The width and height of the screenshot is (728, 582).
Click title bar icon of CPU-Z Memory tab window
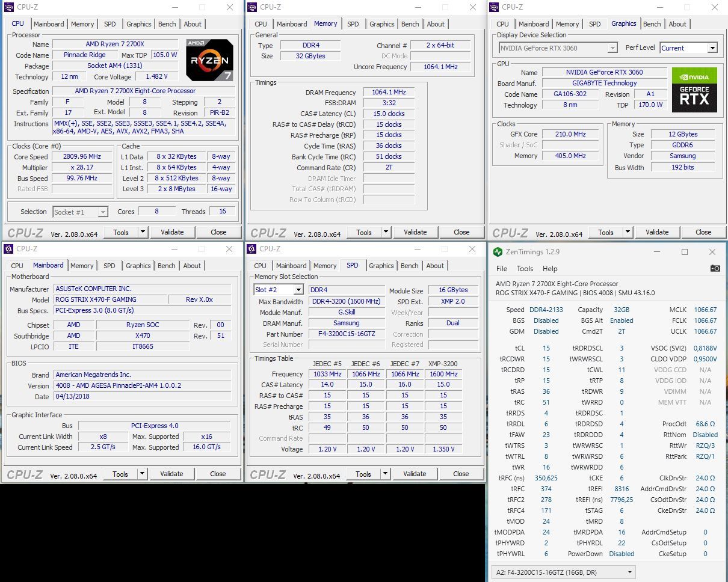click(251, 7)
